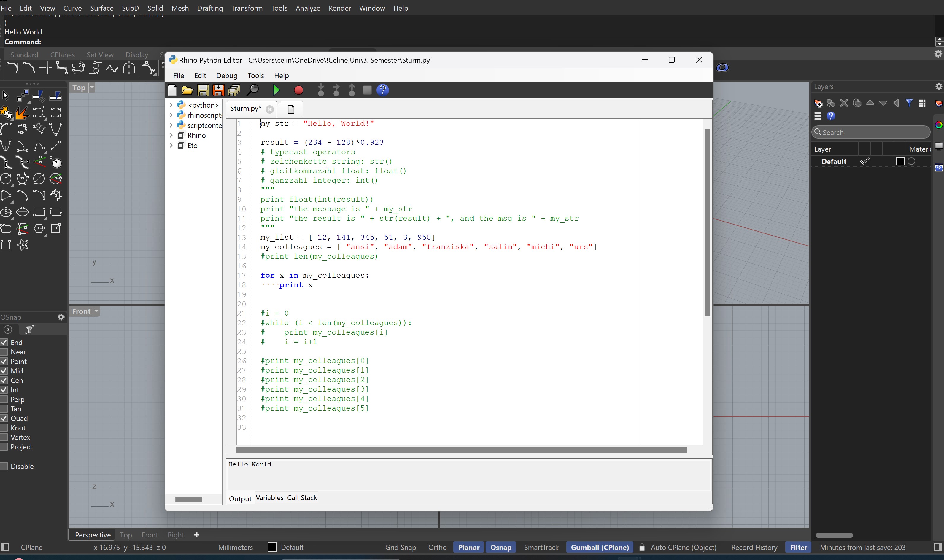Run the Sturm.py script
Viewport: 944px width, 560px height.
click(x=276, y=90)
